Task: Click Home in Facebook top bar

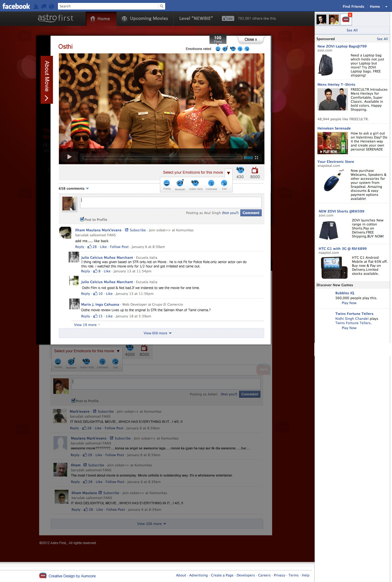Action: coord(375,6)
